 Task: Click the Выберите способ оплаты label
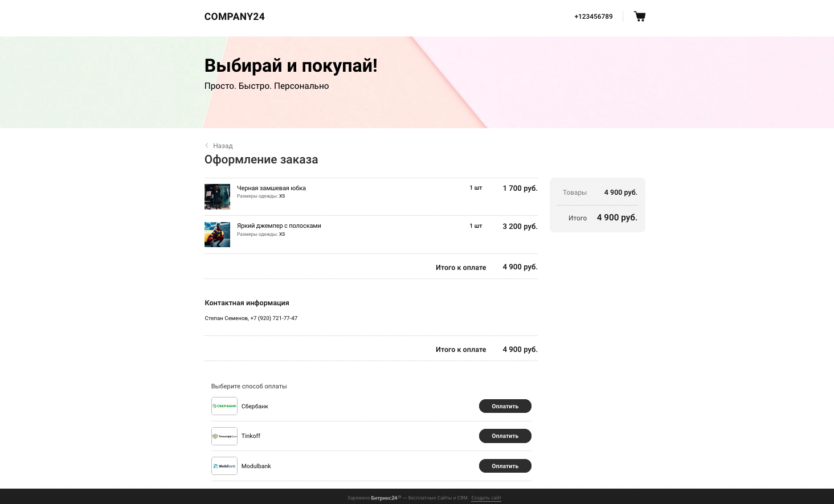[x=249, y=386]
